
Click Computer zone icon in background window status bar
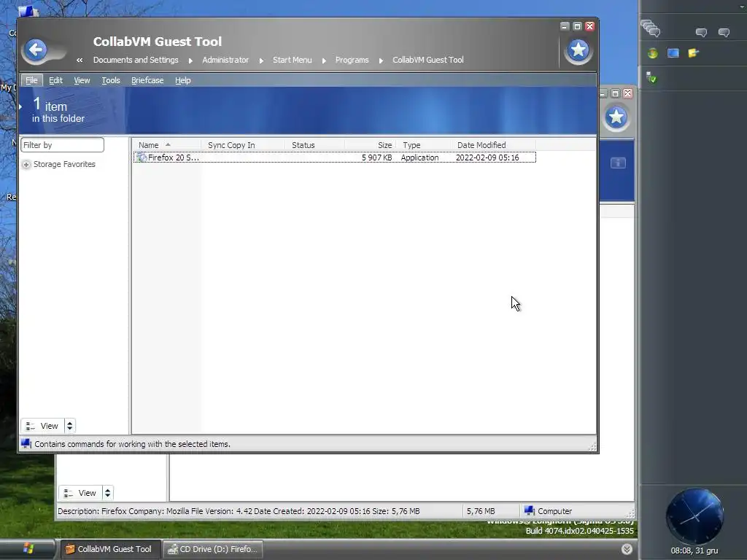pos(530,510)
